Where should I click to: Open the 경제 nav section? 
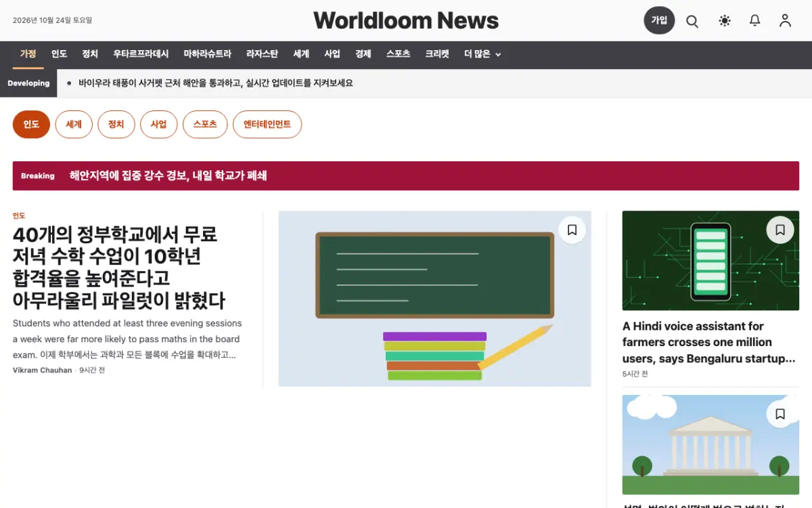pyautogui.click(x=363, y=54)
